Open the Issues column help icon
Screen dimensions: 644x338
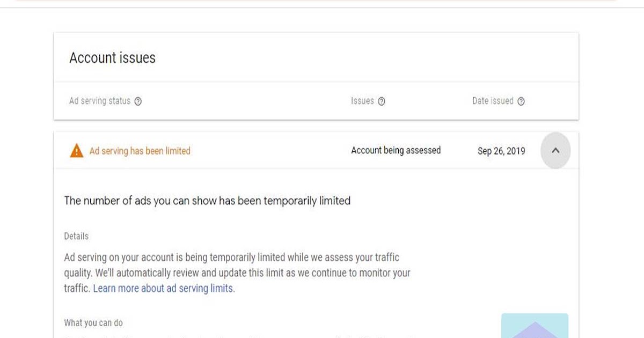[x=381, y=100]
